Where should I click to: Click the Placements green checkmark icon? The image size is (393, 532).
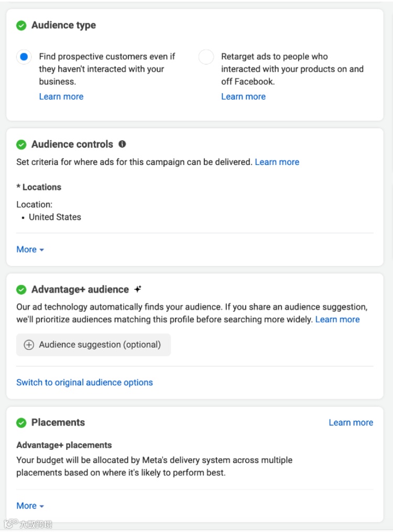pos(21,423)
